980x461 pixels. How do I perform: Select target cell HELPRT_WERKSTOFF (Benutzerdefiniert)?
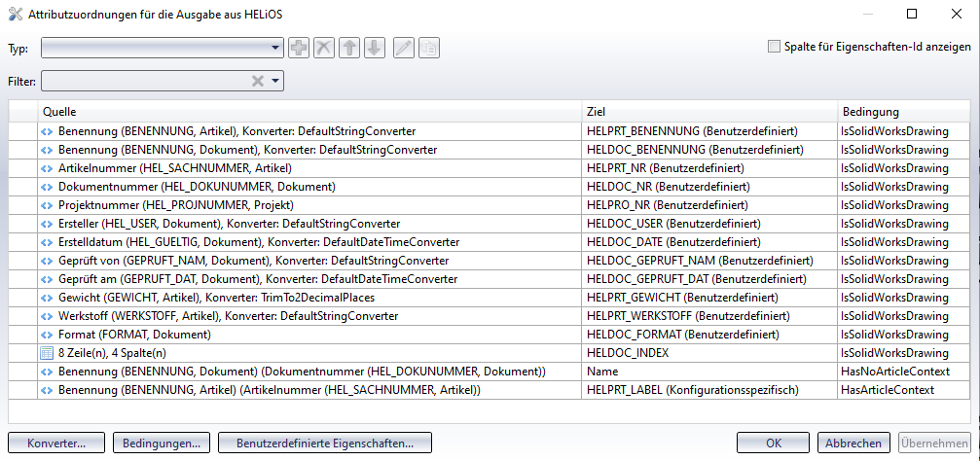(x=710, y=316)
